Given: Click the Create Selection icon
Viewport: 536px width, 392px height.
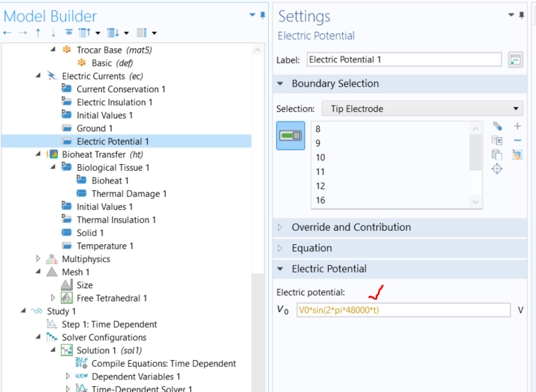Looking at the screenshot, I should pyautogui.click(x=497, y=126).
